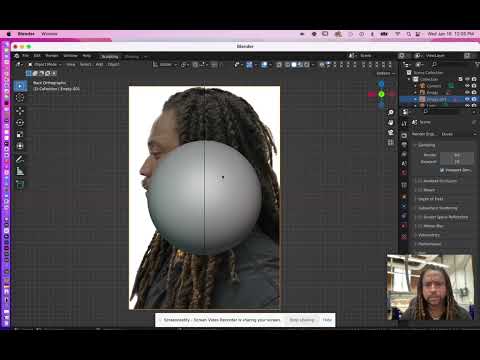This screenshot has height=360, width=480.
Task: Open the File menu
Action: [x=25, y=56]
